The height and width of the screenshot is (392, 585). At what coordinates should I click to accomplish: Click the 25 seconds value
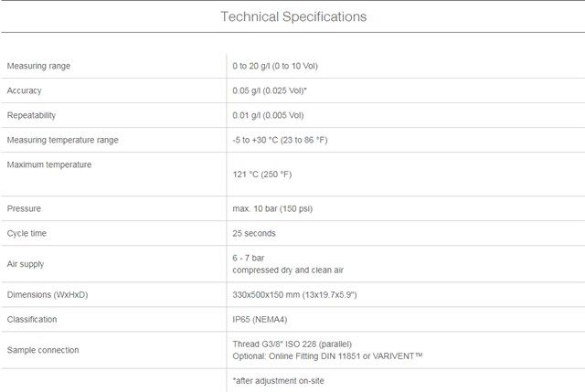(x=254, y=233)
